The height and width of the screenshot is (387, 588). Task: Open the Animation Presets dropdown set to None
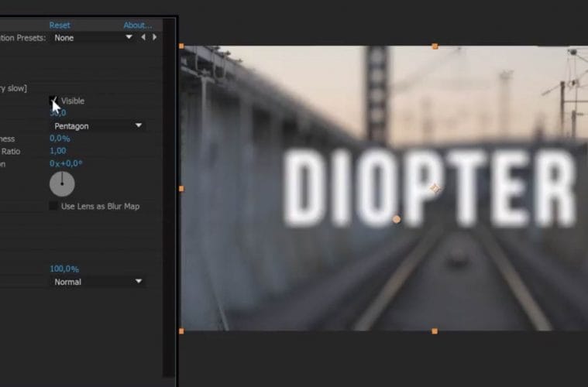pyautogui.click(x=93, y=37)
